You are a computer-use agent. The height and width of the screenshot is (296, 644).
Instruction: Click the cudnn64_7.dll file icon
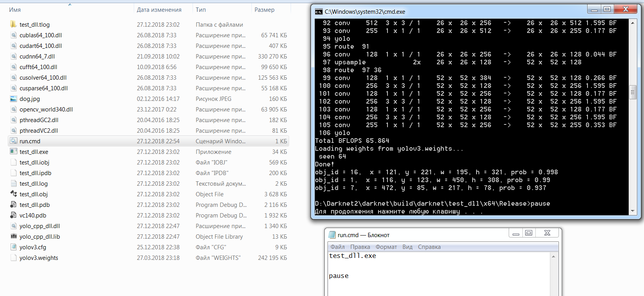13,56
